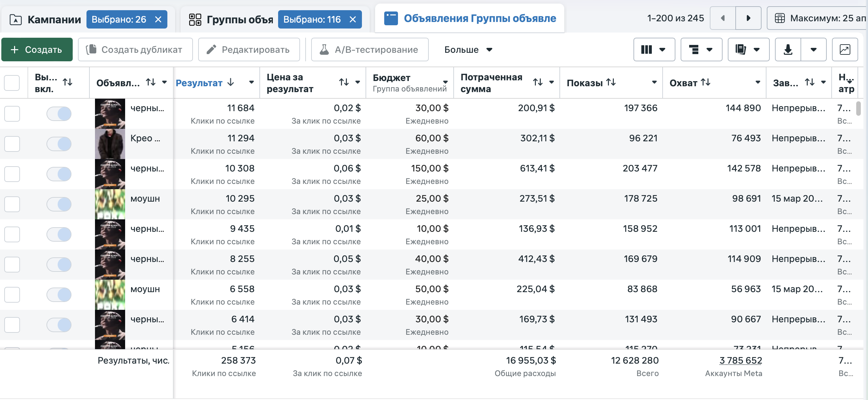Open the columns layout icon dropdown
Screen dimensions: 868x400
(654, 50)
